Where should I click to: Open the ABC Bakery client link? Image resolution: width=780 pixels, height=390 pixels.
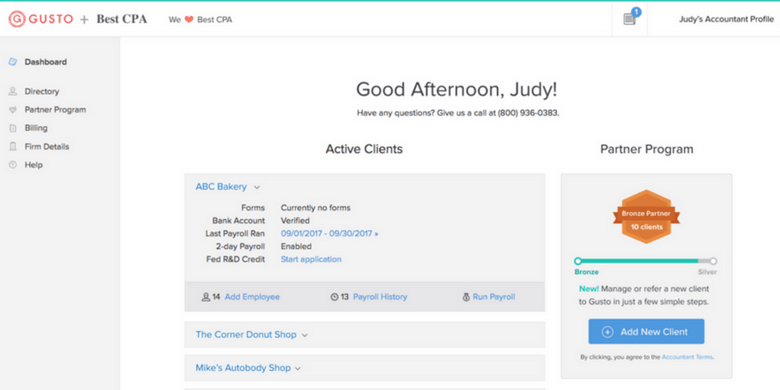pyautogui.click(x=221, y=187)
